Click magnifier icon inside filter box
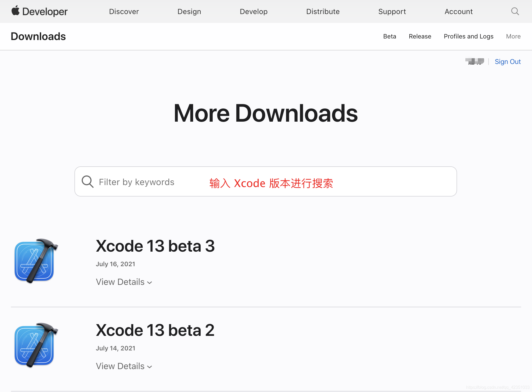Image resolution: width=532 pixels, height=392 pixels. pyautogui.click(x=87, y=182)
